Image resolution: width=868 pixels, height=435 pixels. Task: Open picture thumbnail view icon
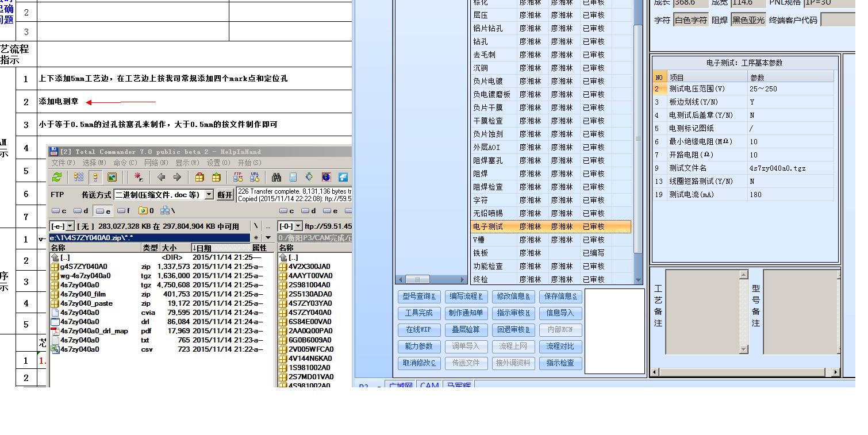(112, 177)
